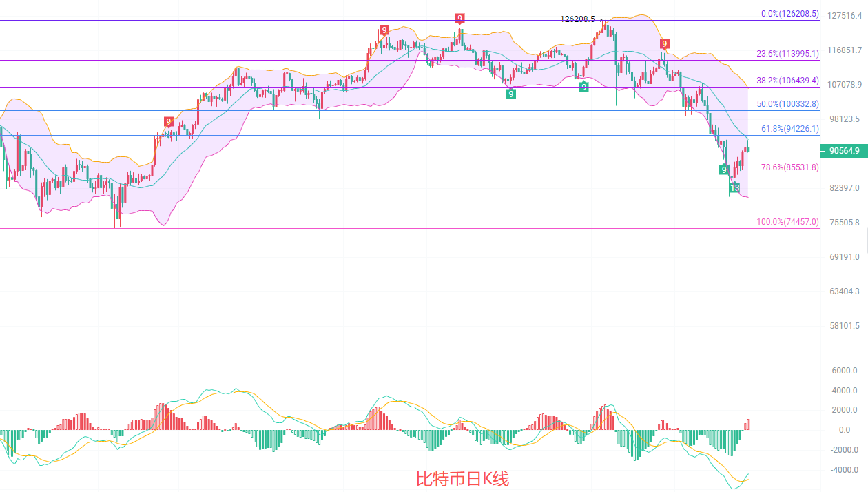Select the current price tag 90564.9
The height and width of the screenshot is (492, 868).
tap(844, 151)
